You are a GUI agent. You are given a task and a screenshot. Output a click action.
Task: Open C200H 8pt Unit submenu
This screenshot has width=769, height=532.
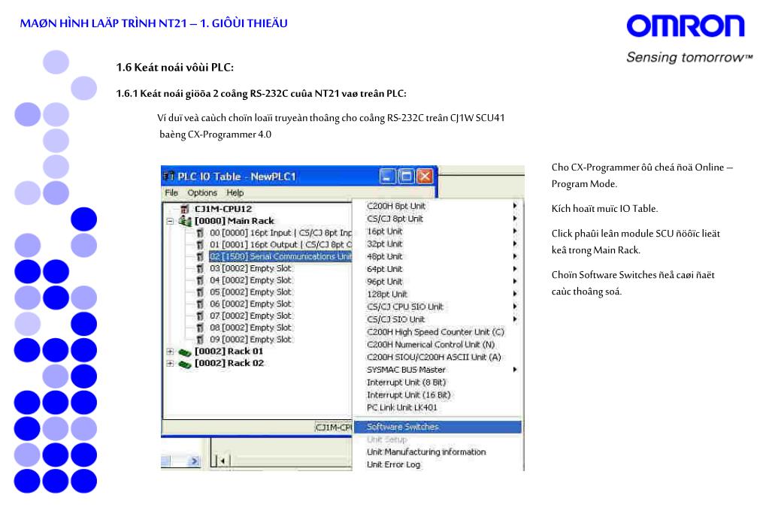[438, 206]
